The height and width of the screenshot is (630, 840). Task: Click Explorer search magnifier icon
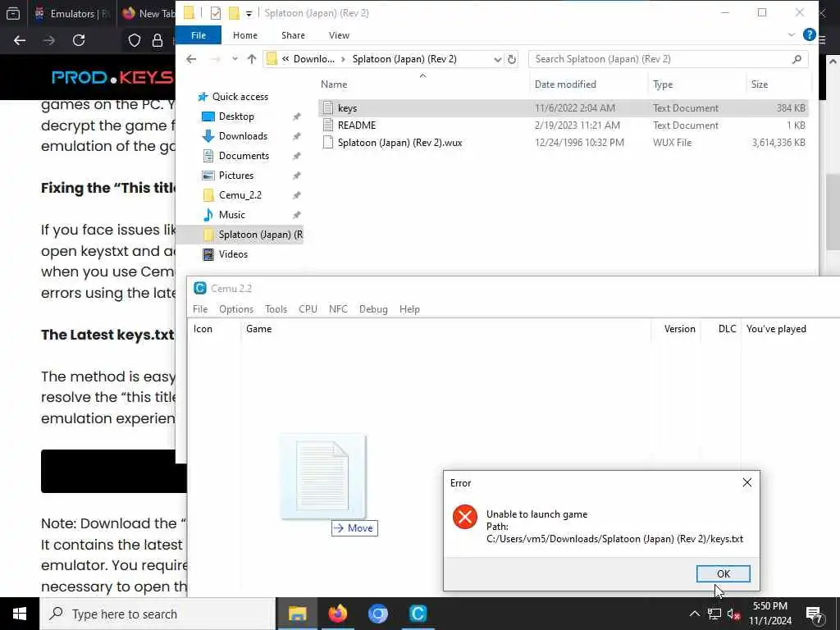(x=797, y=59)
